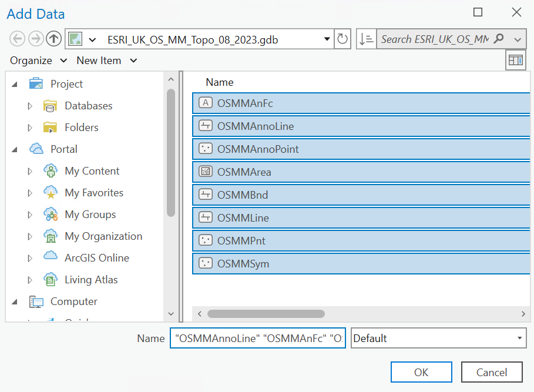Click the Up one level arrow icon
The image size is (534, 392).
pyautogui.click(x=54, y=39)
